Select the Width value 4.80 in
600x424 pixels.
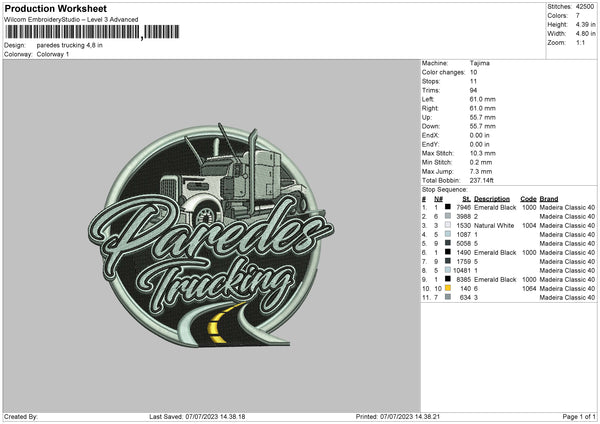pyautogui.click(x=585, y=34)
